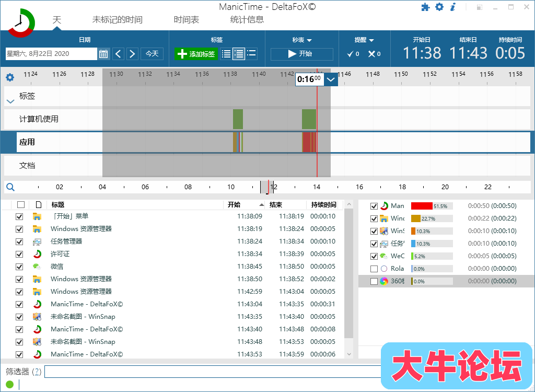Click the document icon column header
535x392 pixels.
(39, 204)
